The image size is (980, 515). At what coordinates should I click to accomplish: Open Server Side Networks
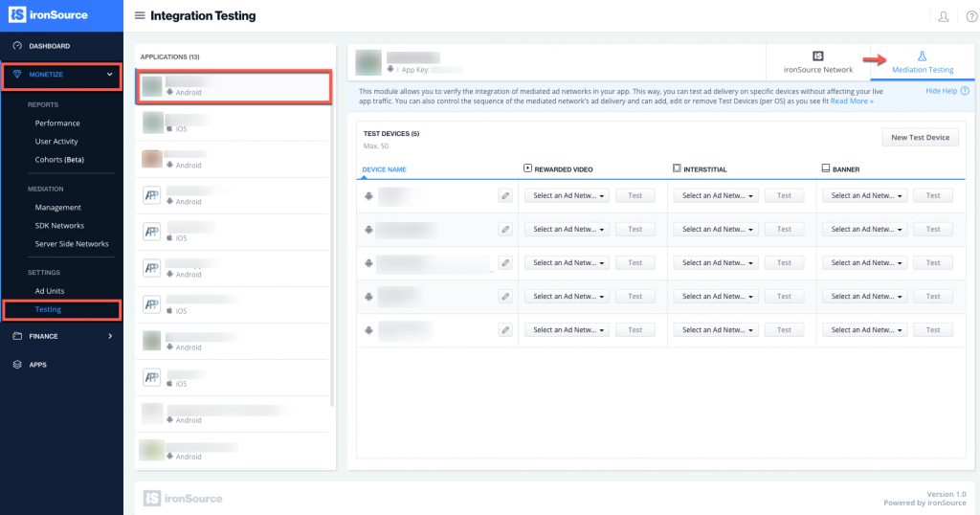72,244
